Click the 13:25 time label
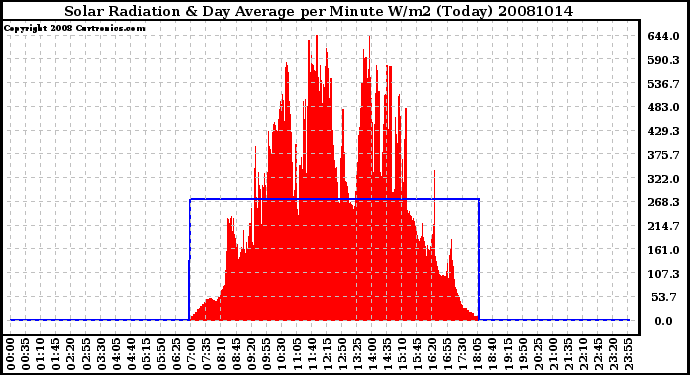 point(356,354)
